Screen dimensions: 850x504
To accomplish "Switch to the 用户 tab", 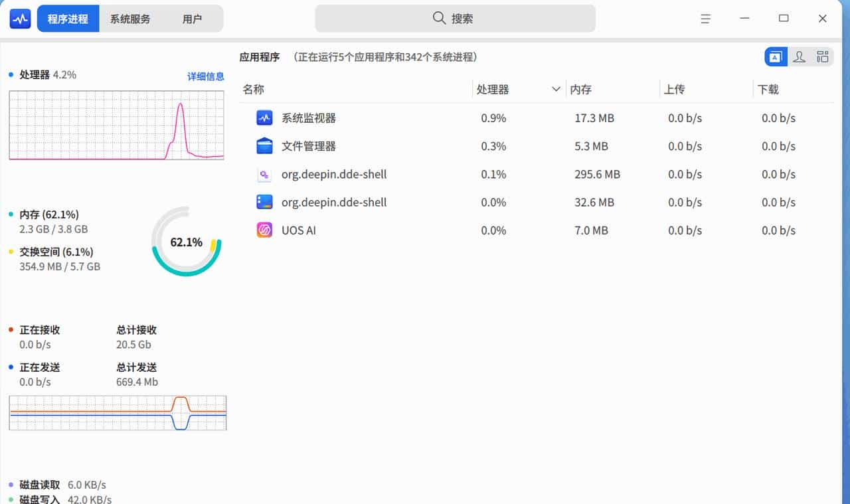I will (193, 18).
